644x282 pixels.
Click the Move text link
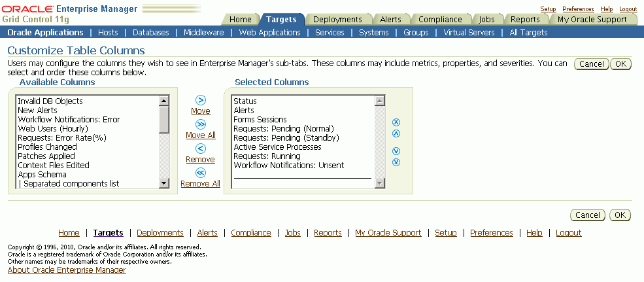[x=201, y=111]
